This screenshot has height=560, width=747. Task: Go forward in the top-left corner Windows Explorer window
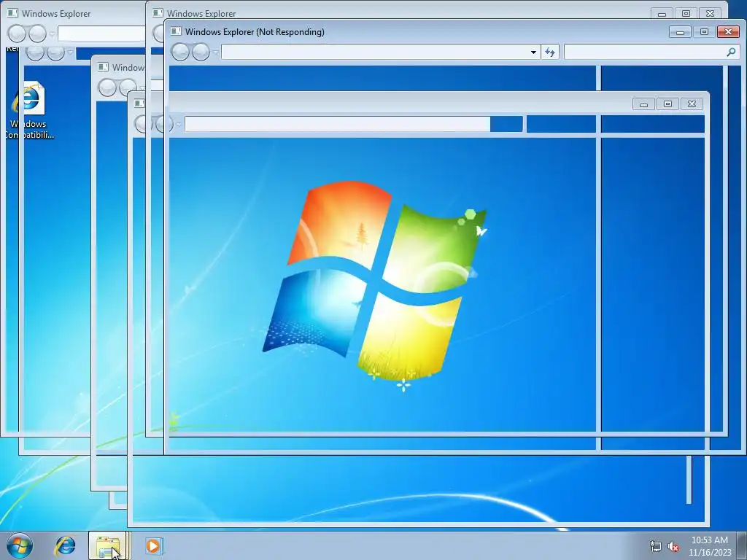[38, 34]
